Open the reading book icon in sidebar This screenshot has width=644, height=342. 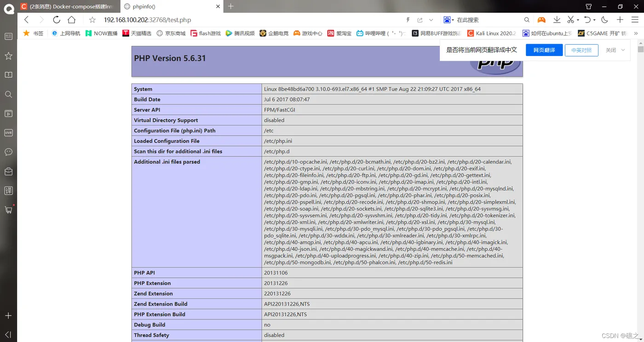click(8, 75)
